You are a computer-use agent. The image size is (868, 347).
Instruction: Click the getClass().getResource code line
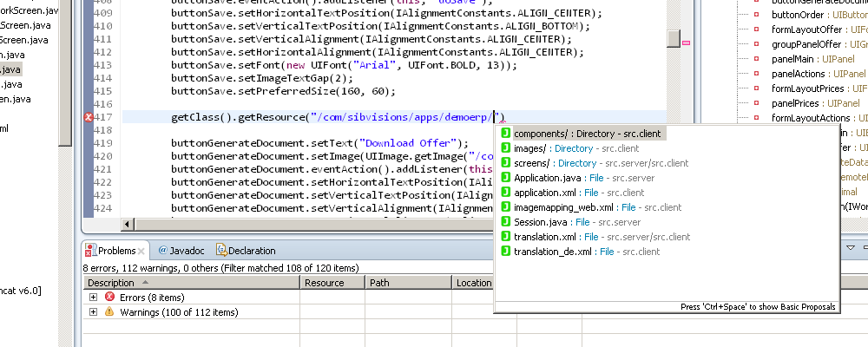[x=338, y=117]
